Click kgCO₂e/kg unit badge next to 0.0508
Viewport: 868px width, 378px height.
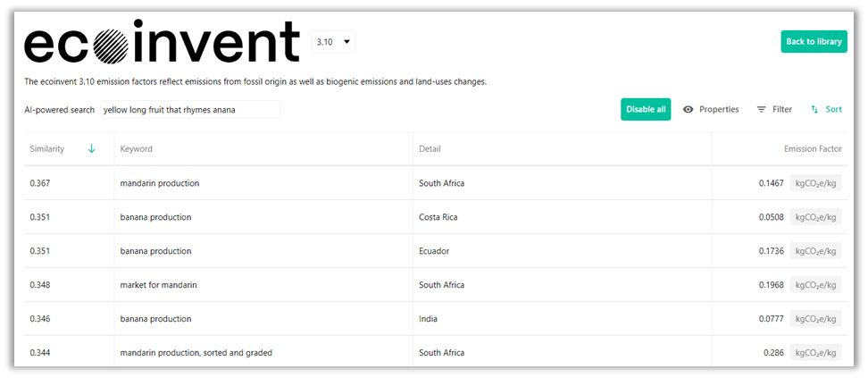pos(816,217)
